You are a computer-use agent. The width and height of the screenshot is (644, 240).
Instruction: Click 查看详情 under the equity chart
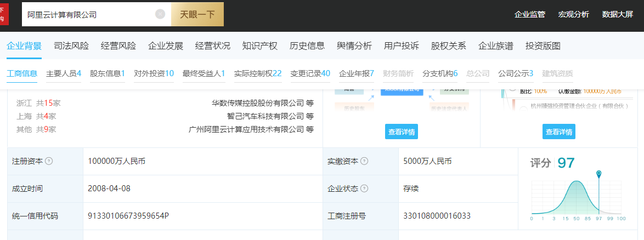[x=559, y=132]
